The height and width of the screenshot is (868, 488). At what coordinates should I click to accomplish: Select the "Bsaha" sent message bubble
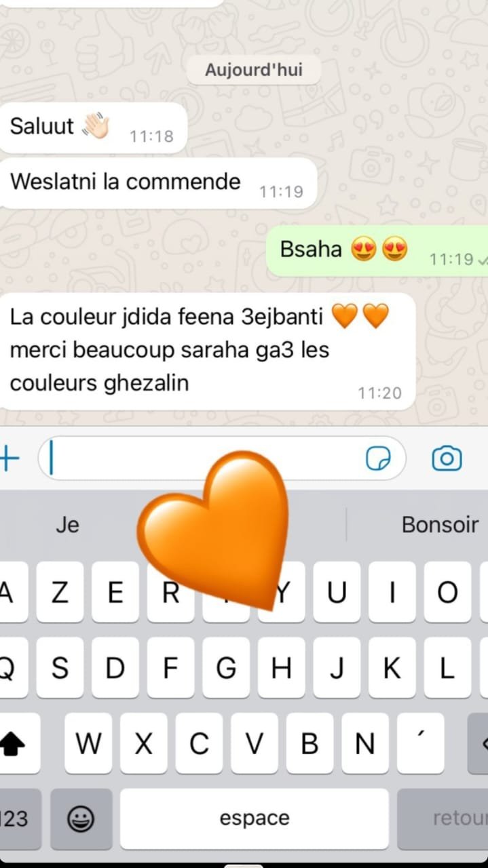tap(377, 251)
